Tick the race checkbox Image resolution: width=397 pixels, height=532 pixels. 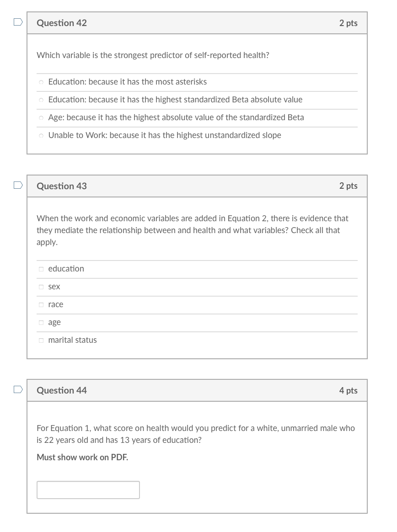(x=41, y=305)
